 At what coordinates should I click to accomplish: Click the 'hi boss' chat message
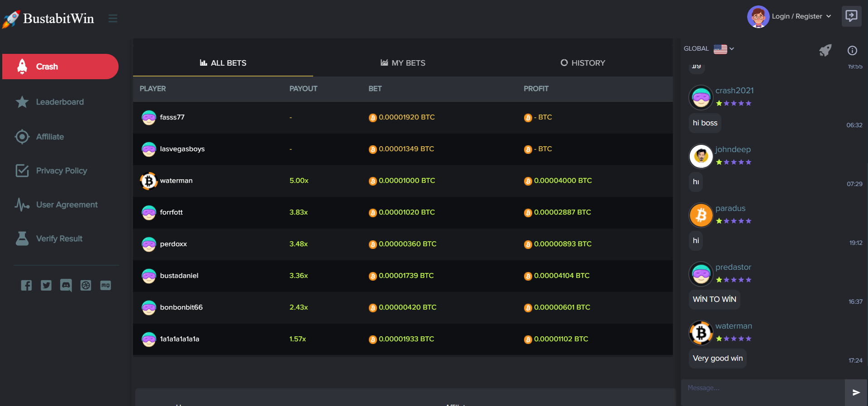click(705, 123)
